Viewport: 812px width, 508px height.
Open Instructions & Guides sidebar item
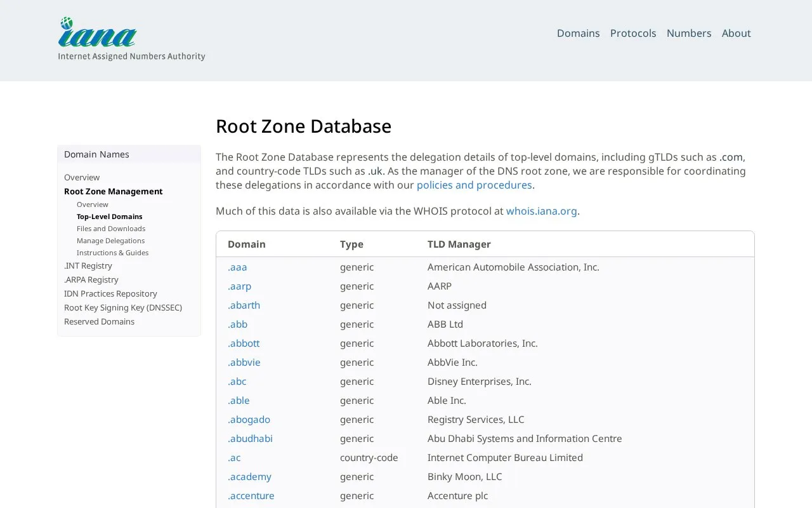tap(112, 253)
